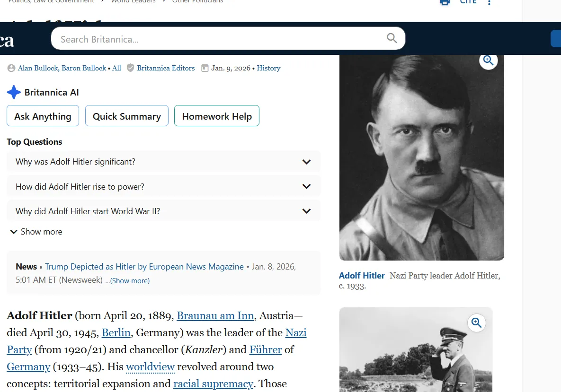This screenshot has width=561, height=392.
Task: Select the Homework Help button
Action: 217,116
